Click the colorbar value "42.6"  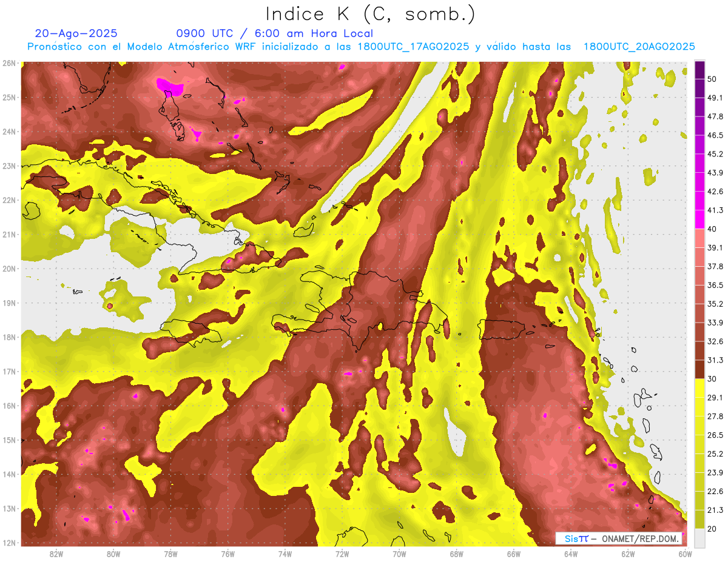(x=715, y=192)
